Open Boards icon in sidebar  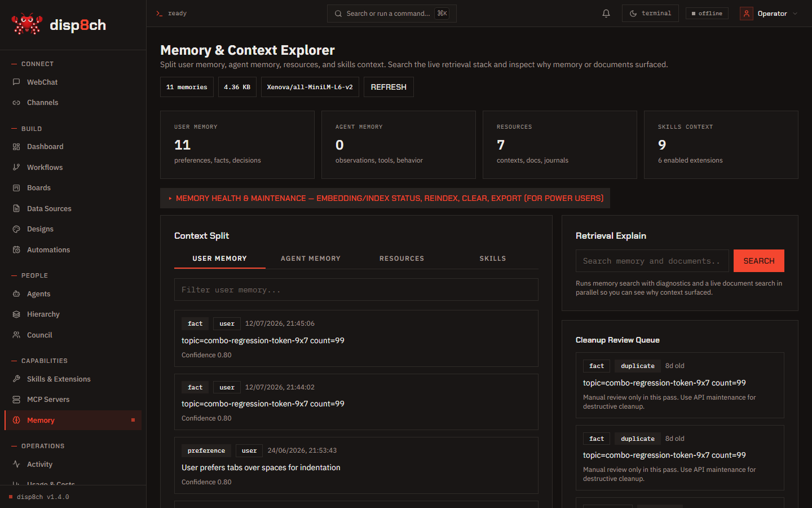(16, 188)
